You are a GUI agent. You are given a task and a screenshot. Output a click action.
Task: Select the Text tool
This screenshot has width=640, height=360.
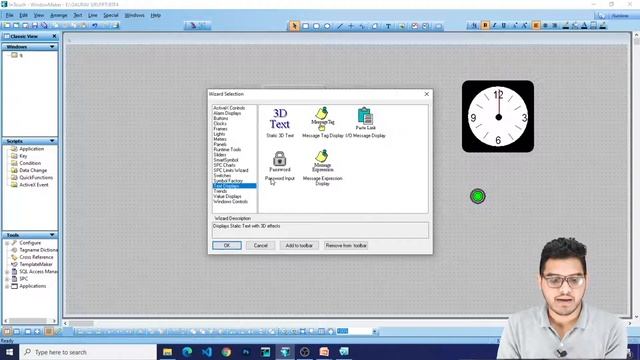(x=388, y=26)
